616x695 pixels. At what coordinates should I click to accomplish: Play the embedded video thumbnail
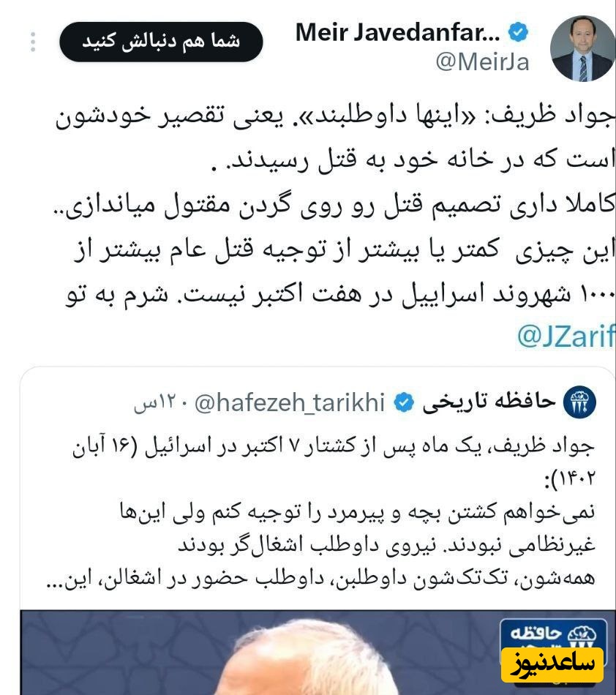coord(309,653)
